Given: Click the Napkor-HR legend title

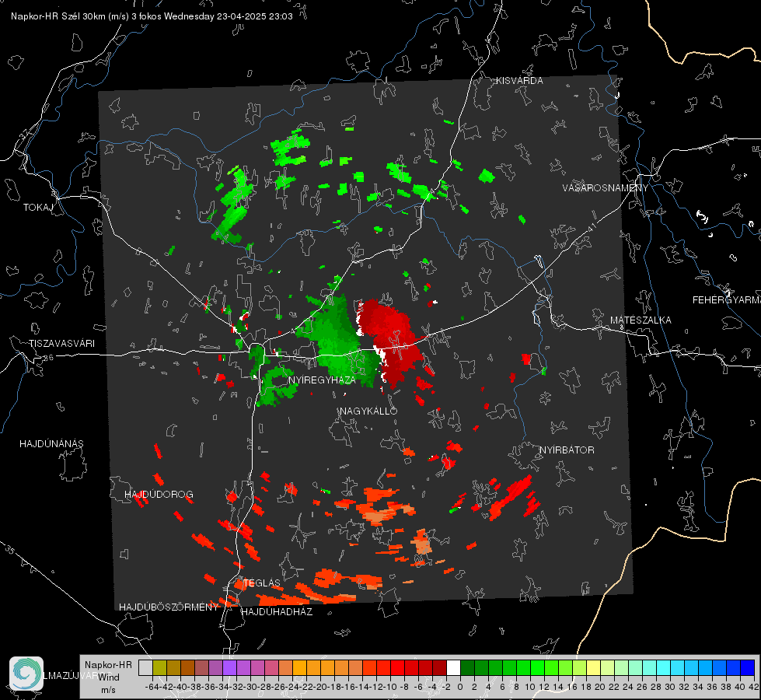Looking at the screenshot, I should (108, 665).
